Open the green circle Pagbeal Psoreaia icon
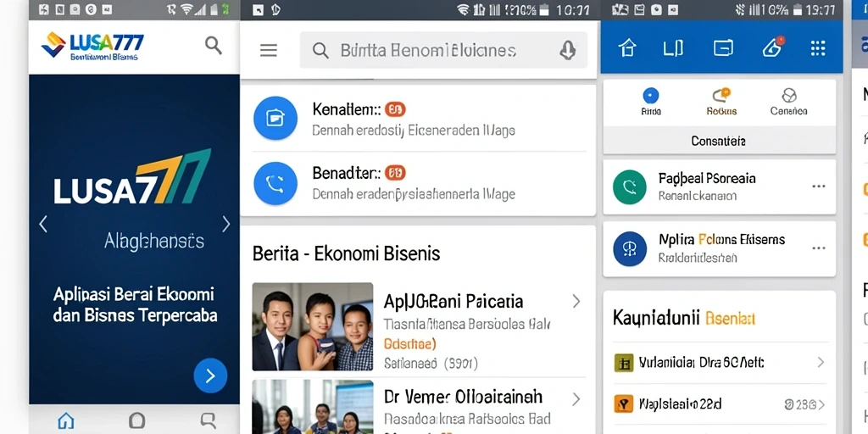The width and height of the screenshot is (868, 434). click(x=630, y=186)
